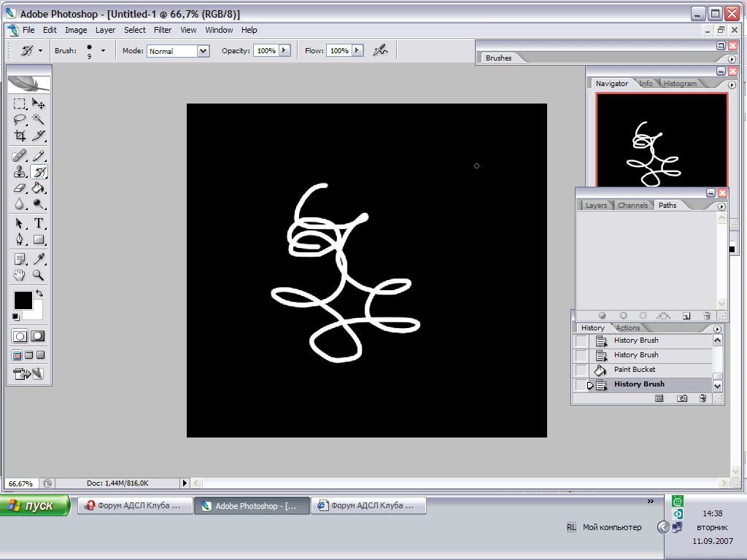Open the Filter menu

tap(163, 30)
